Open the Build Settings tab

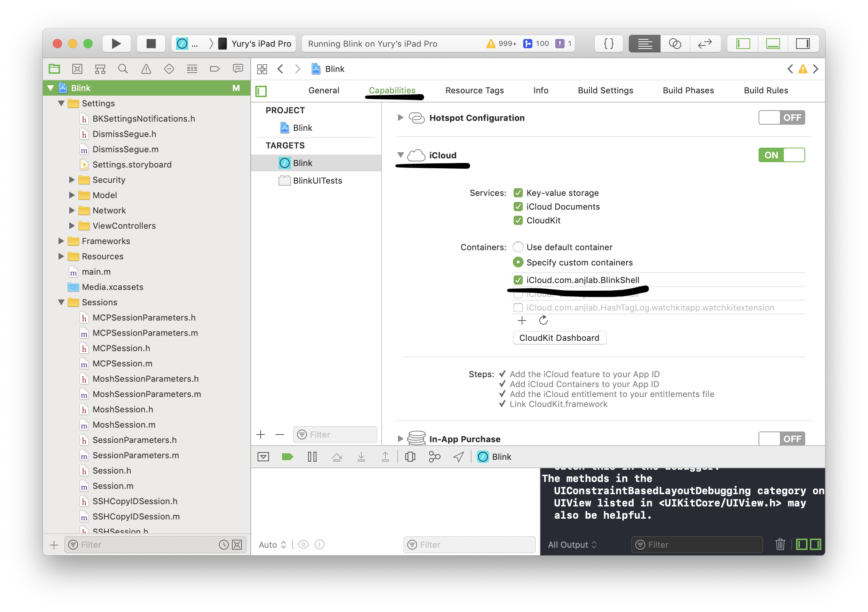point(605,90)
